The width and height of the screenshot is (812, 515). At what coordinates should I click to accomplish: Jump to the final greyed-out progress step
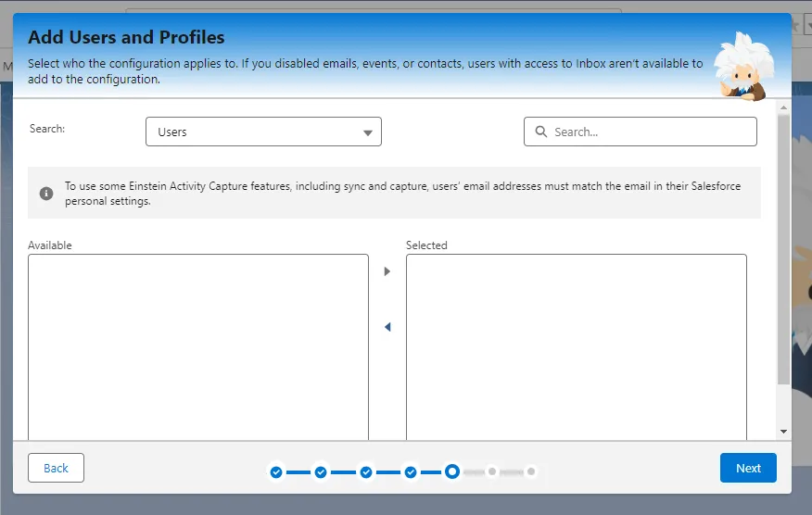(x=531, y=471)
